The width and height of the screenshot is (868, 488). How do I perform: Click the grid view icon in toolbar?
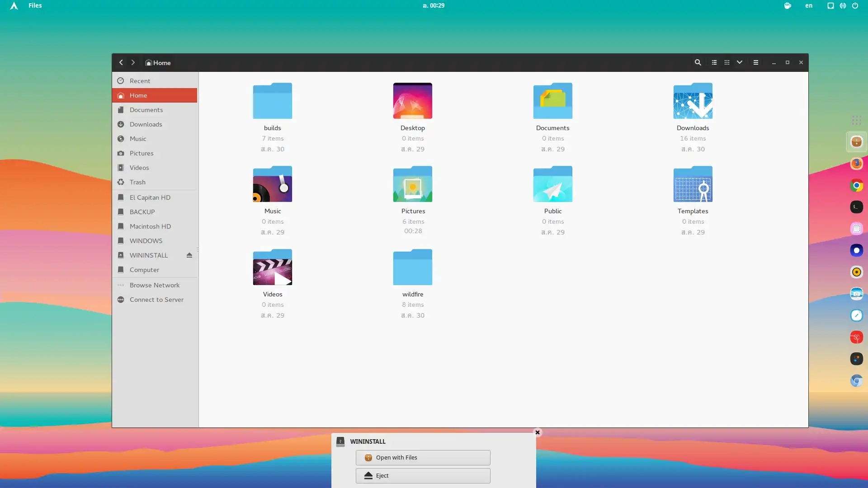(726, 62)
